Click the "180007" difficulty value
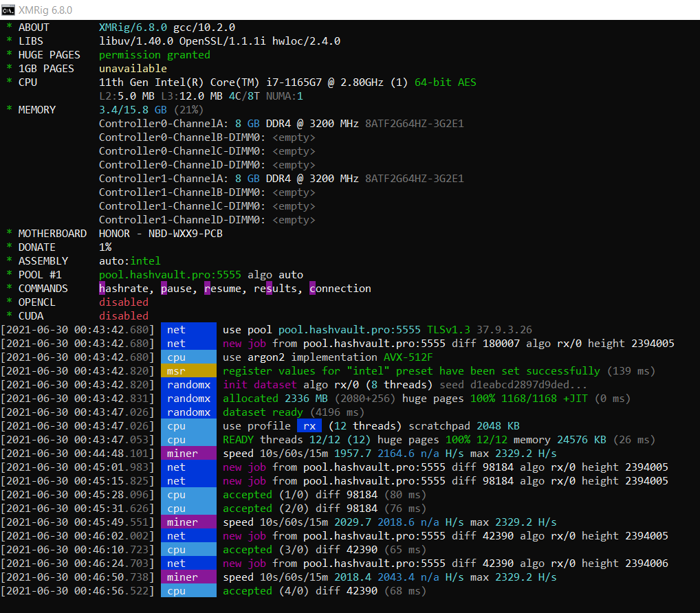This screenshot has height=613, width=700. point(501,344)
